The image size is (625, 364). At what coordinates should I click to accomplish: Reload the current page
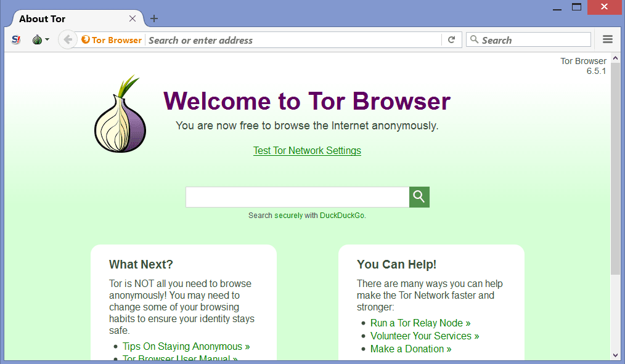[x=452, y=40]
